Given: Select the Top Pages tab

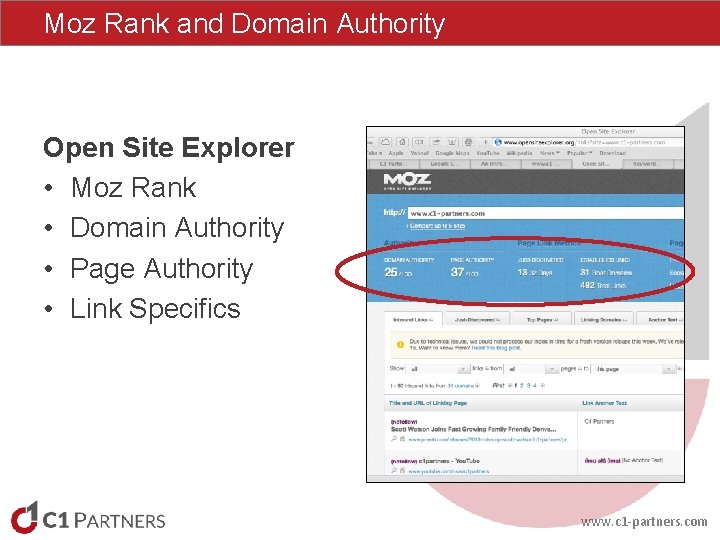Looking at the screenshot, I should click(x=542, y=320).
